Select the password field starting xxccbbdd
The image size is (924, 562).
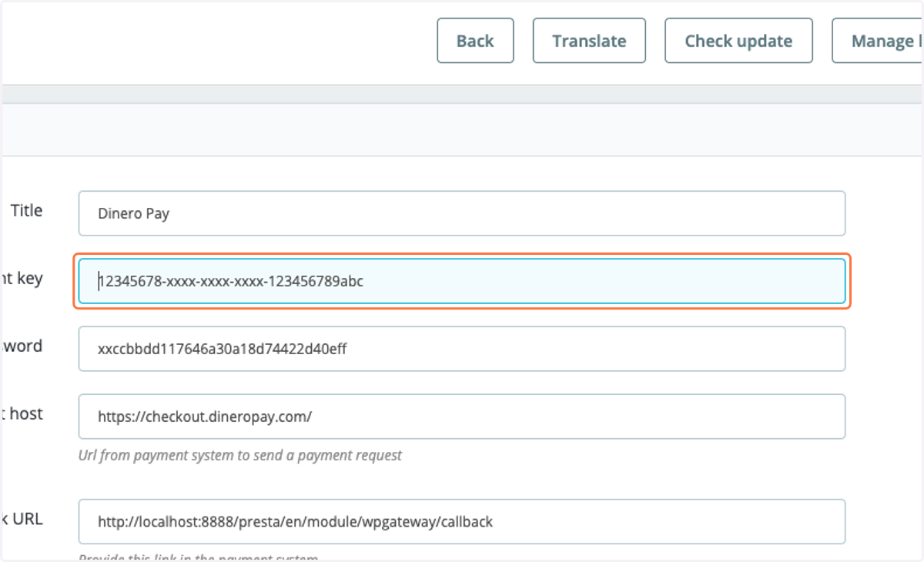(x=462, y=349)
